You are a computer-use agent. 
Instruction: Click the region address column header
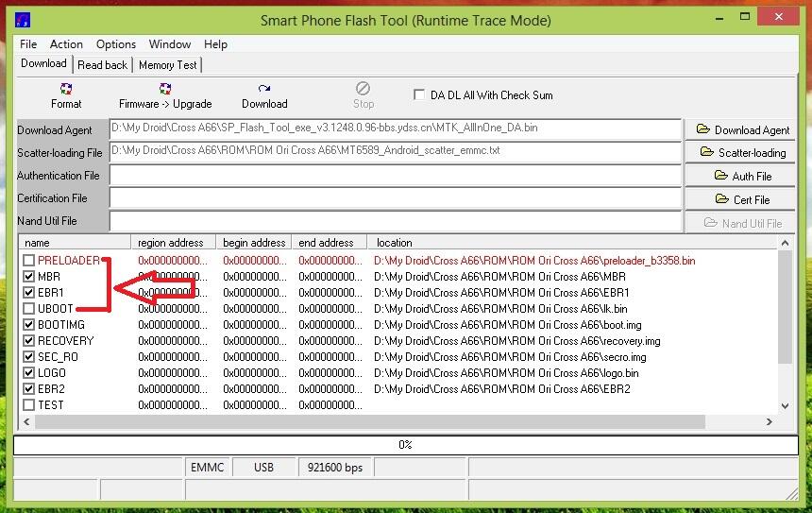174,243
